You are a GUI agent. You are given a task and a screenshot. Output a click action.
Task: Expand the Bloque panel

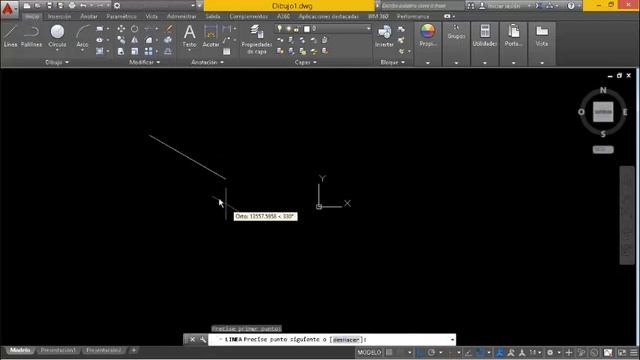393,62
